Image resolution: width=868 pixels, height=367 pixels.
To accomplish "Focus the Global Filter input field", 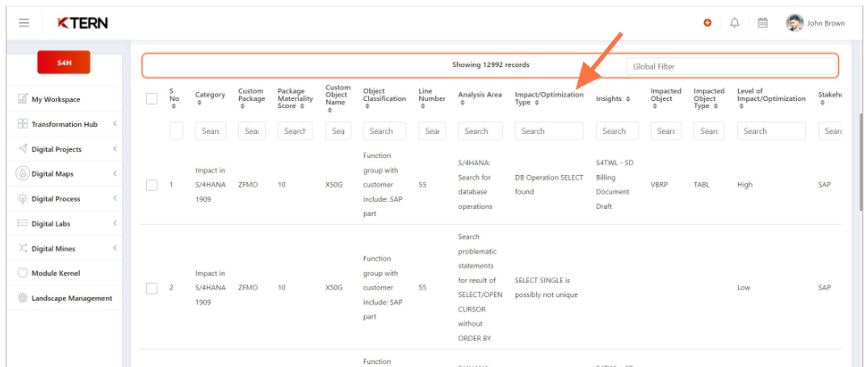I will tap(730, 66).
